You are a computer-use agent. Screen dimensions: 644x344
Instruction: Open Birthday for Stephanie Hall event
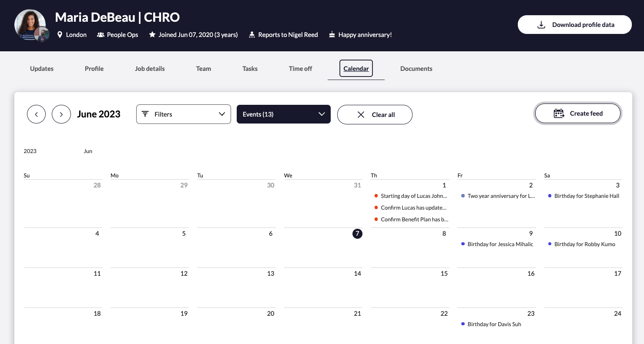tap(586, 196)
